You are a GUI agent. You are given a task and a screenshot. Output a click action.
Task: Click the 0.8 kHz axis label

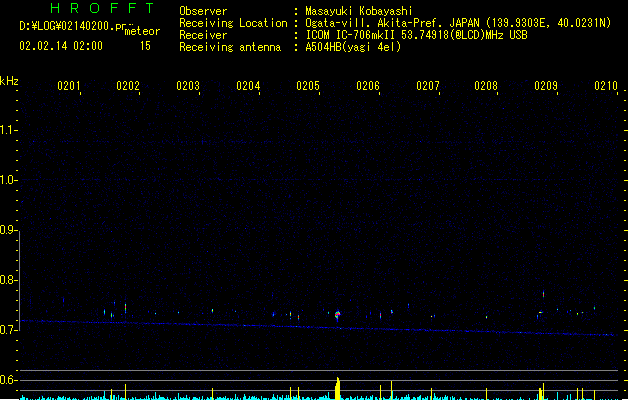8,280
